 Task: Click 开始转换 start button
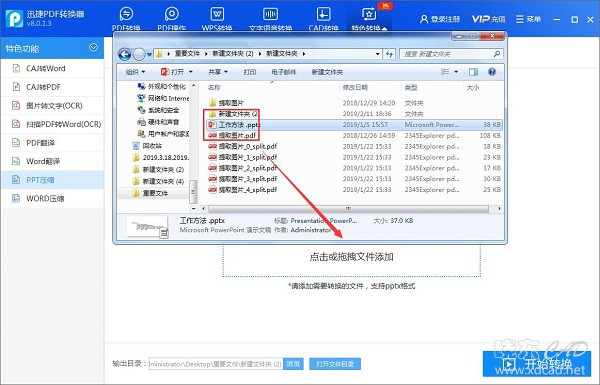(537, 364)
